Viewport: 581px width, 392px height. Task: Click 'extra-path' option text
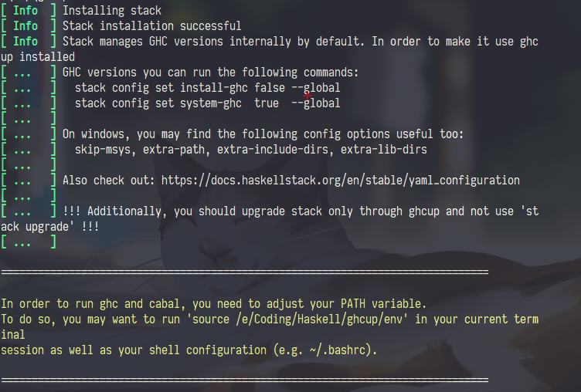(x=174, y=150)
